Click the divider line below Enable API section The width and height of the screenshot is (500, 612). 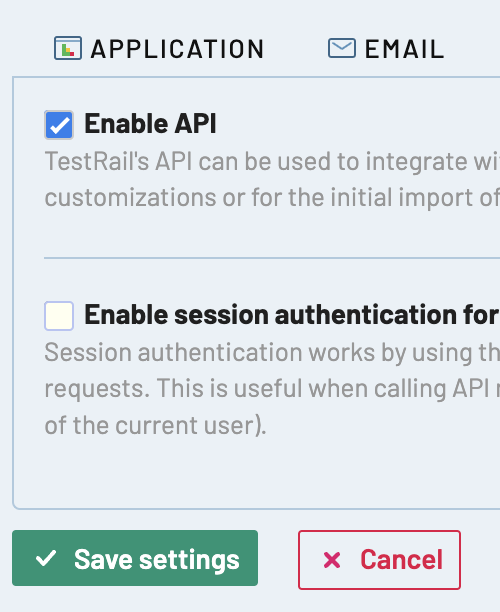[272, 258]
